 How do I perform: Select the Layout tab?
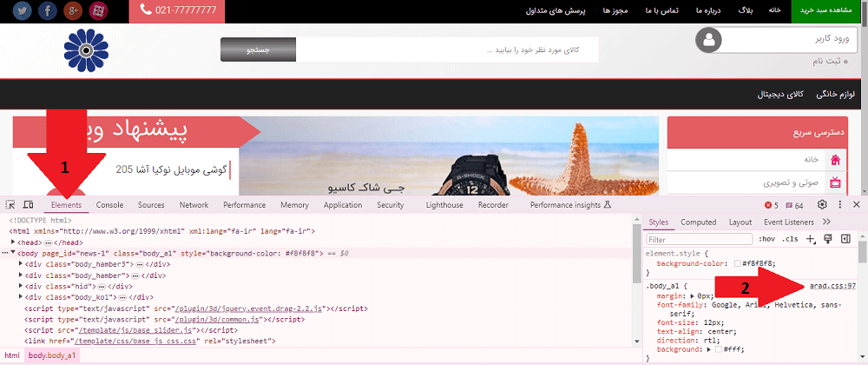coord(740,222)
